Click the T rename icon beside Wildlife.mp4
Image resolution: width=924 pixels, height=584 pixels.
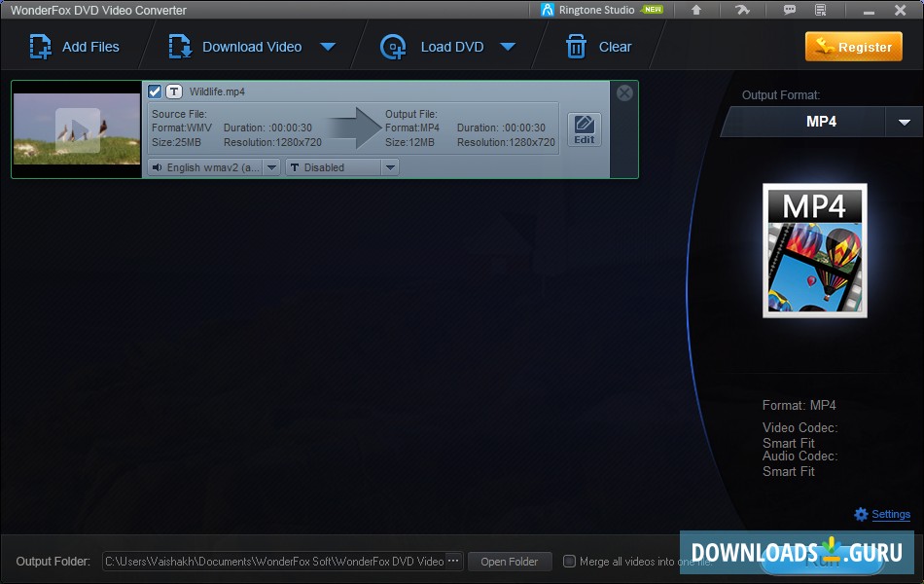coord(174,91)
